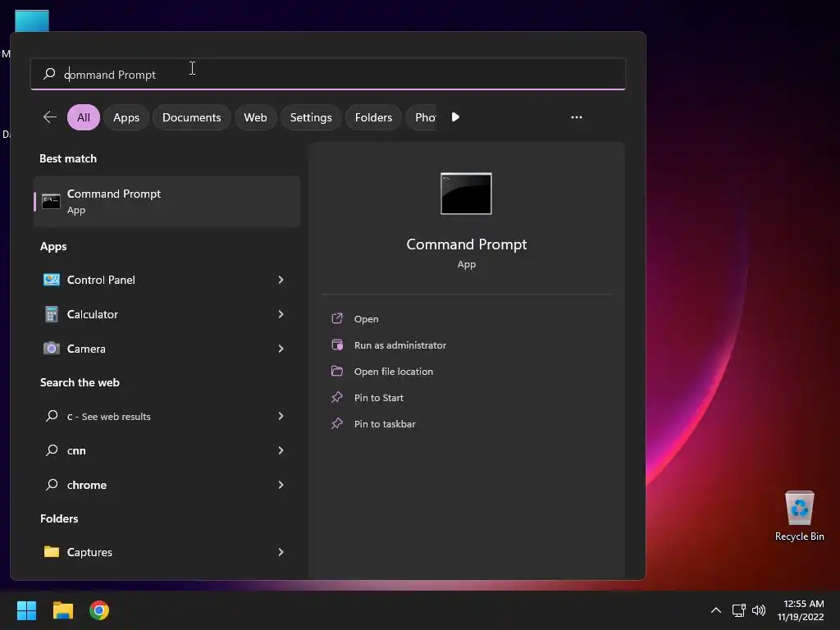The image size is (840, 630).
Task: Switch to the Settings filter tab
Action: (x=311, y=117)
